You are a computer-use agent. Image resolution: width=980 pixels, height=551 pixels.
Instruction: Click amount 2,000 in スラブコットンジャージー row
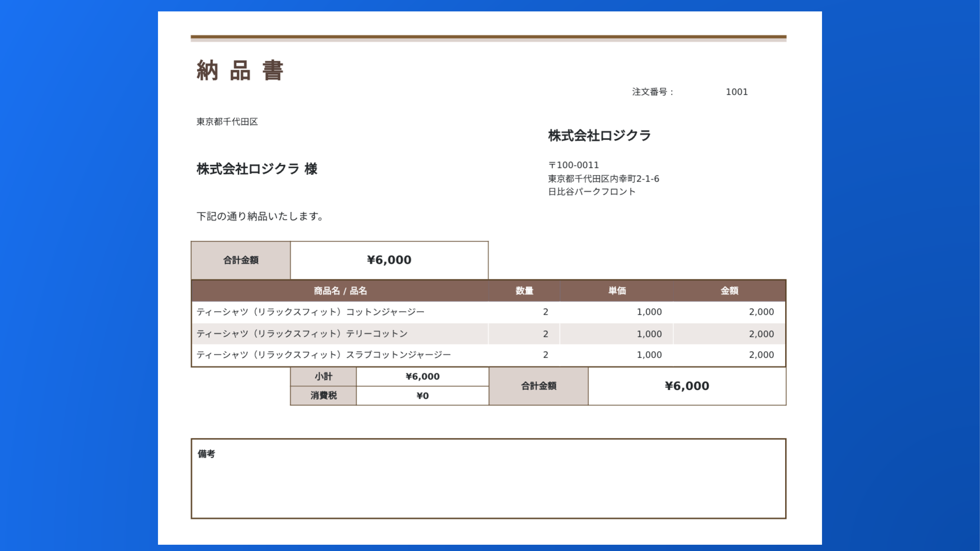[761, 355]
